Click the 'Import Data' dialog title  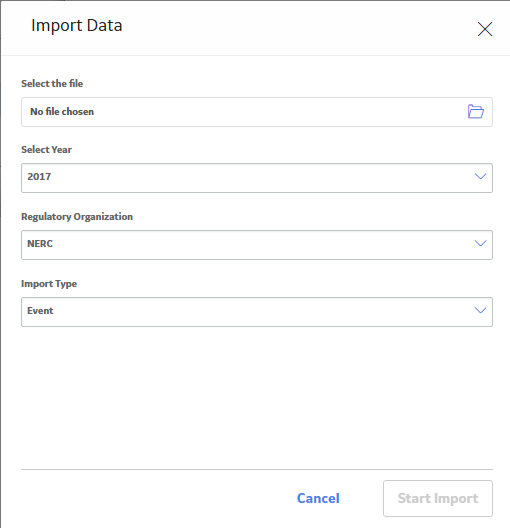pyautogui.click(x=77, y=26)
